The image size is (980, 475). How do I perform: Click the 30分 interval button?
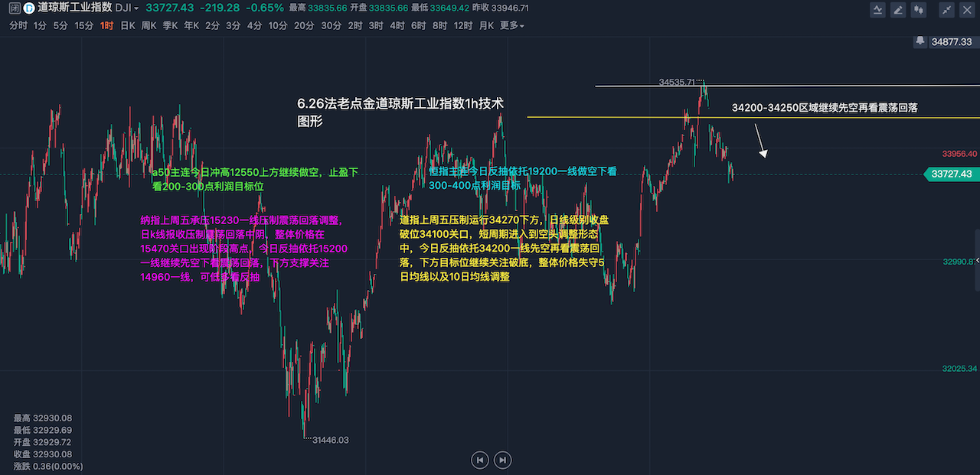332,25
